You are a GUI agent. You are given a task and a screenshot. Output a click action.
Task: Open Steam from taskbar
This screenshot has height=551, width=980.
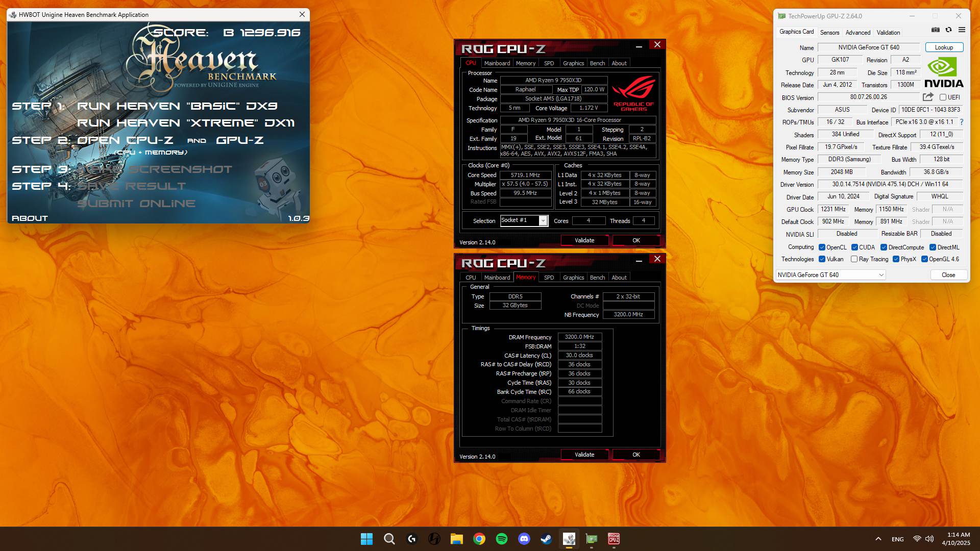point(546,539)
